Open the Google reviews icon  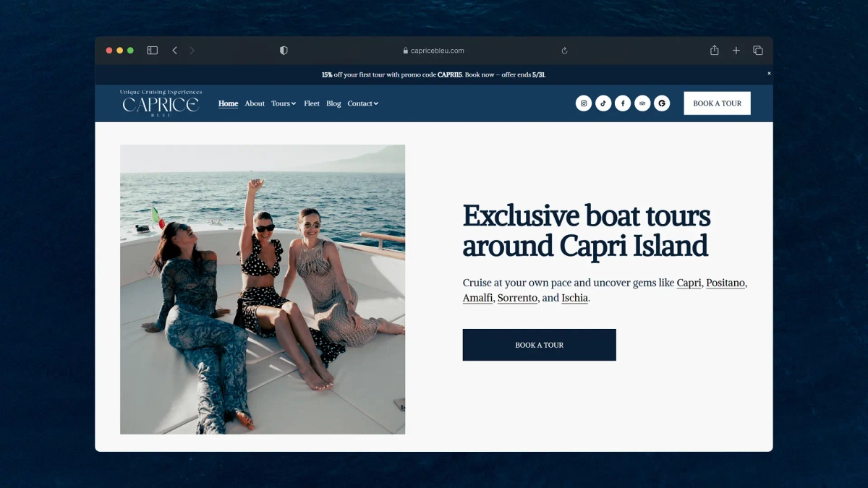pos(662,103)
